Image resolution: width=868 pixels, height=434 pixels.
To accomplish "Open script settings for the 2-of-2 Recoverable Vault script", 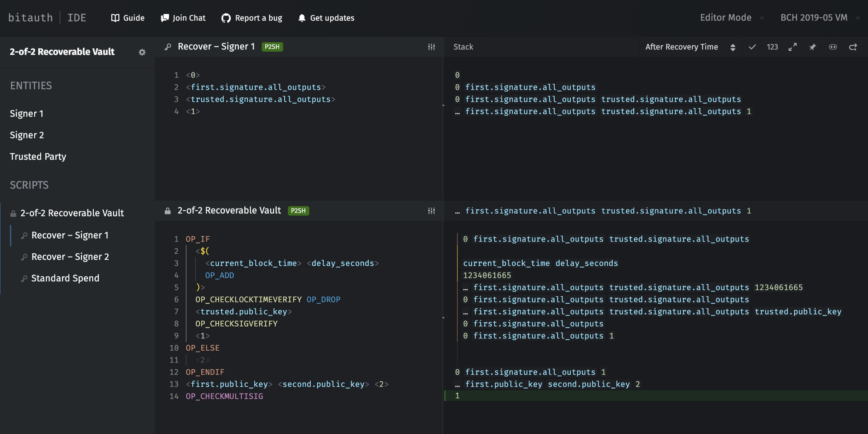I will click(431, 211).
